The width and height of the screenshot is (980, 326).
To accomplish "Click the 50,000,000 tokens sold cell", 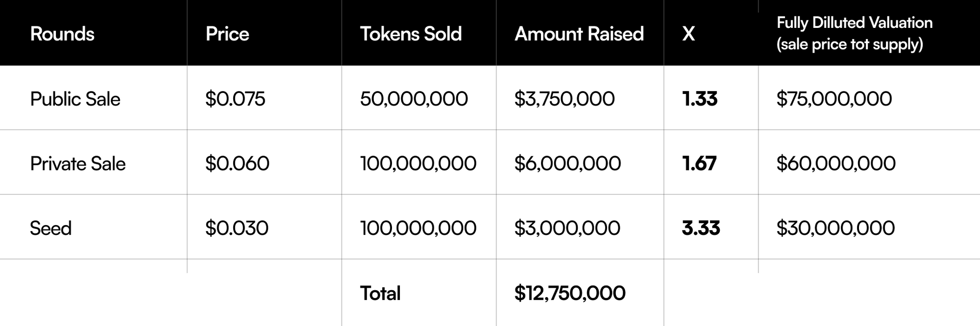I will click(414, 99).
